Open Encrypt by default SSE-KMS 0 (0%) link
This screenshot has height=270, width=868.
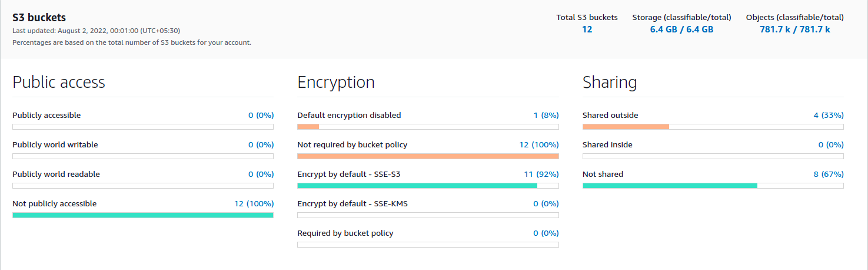[x=546, y=204]
